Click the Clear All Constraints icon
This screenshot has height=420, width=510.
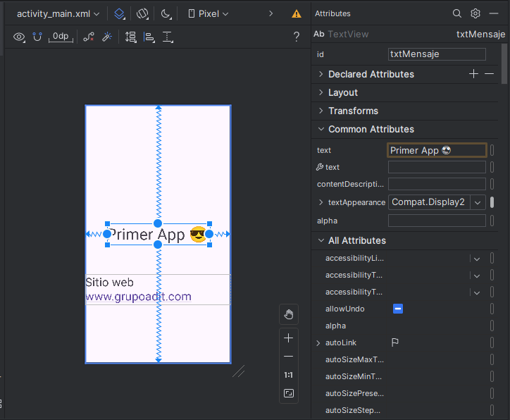pyautogui.click(x=89, y=37)
